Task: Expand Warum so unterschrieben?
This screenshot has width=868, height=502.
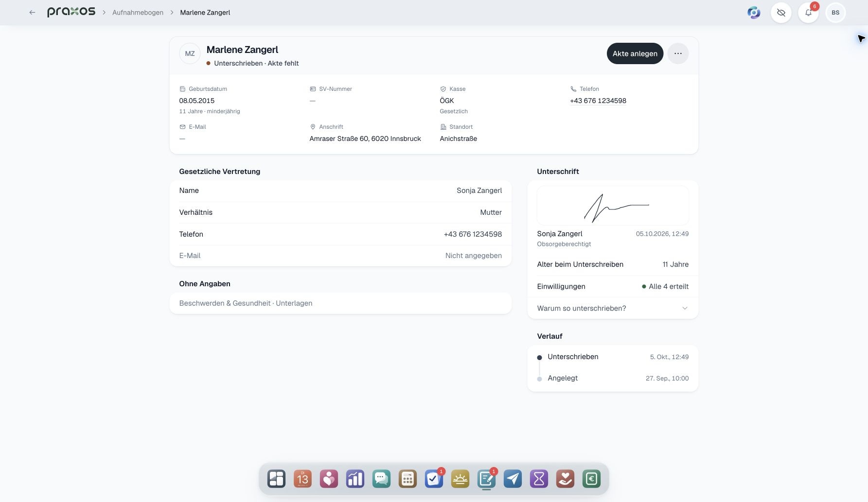Action: click(x=613, y=308)
